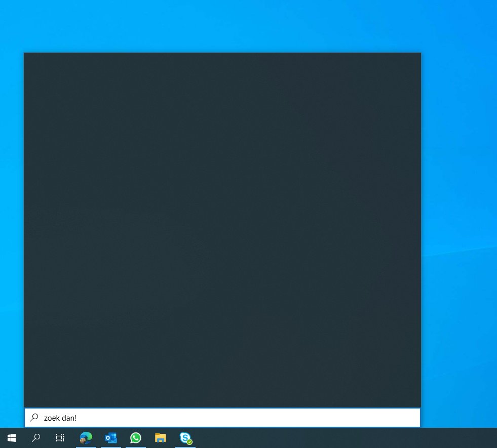Click the magnifier icon inside the search field
The height and width of the screenshot is (448, 497).
(x=34, y=418)
